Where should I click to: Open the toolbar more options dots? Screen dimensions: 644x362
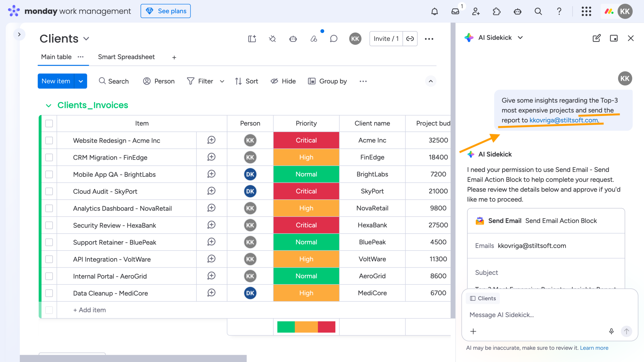(363, 81)
